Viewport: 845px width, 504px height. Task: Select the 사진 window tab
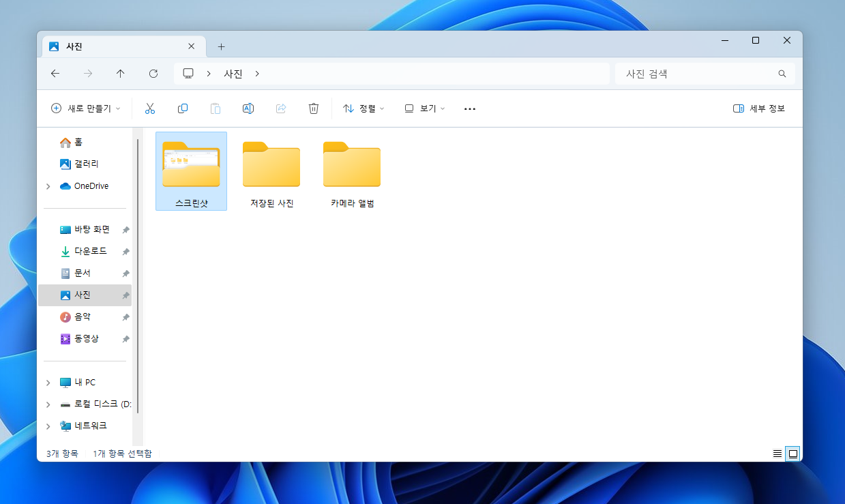coord(123,46)
